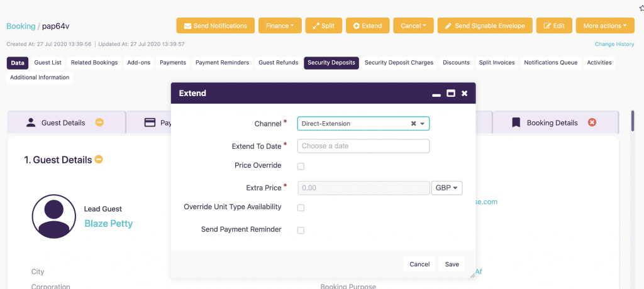Switch to the Guest List tab
This screenshot has height=289, width=644.
tap(48, 63)
